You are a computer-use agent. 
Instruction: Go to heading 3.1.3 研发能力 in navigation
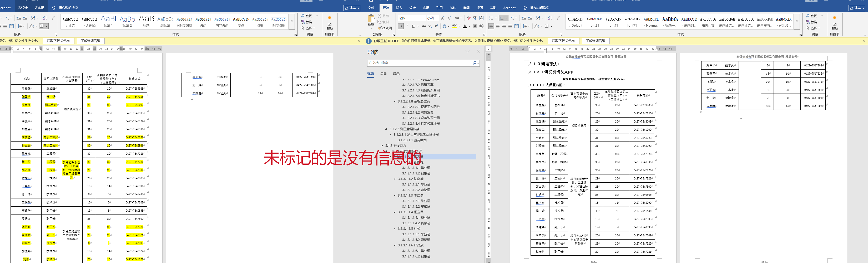tap(395, 145)
